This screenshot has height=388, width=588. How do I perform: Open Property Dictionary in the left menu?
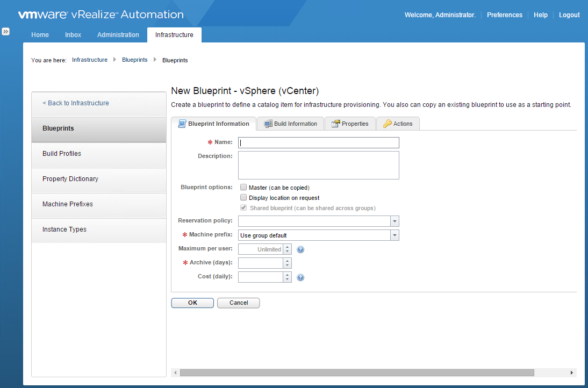[99, 181]
